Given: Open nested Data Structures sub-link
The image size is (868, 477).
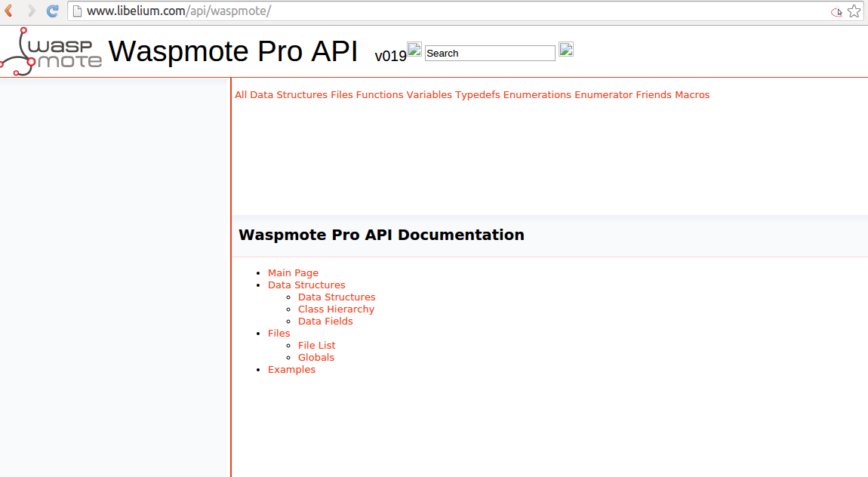Looking at the screenshot, I should (337, 297).
